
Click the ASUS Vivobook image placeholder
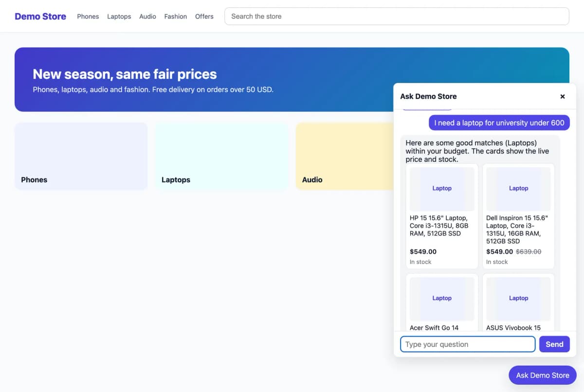pyautogui.click(x=518, y=299)
